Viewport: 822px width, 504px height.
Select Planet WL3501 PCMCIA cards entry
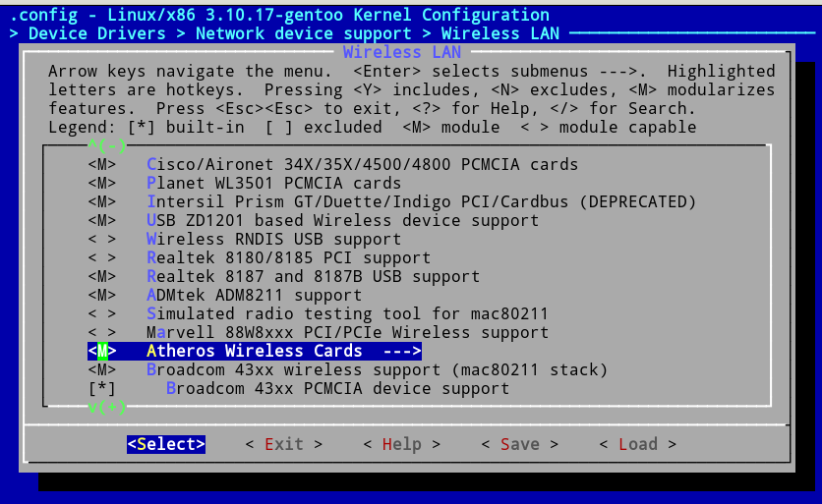coord(273,184)
